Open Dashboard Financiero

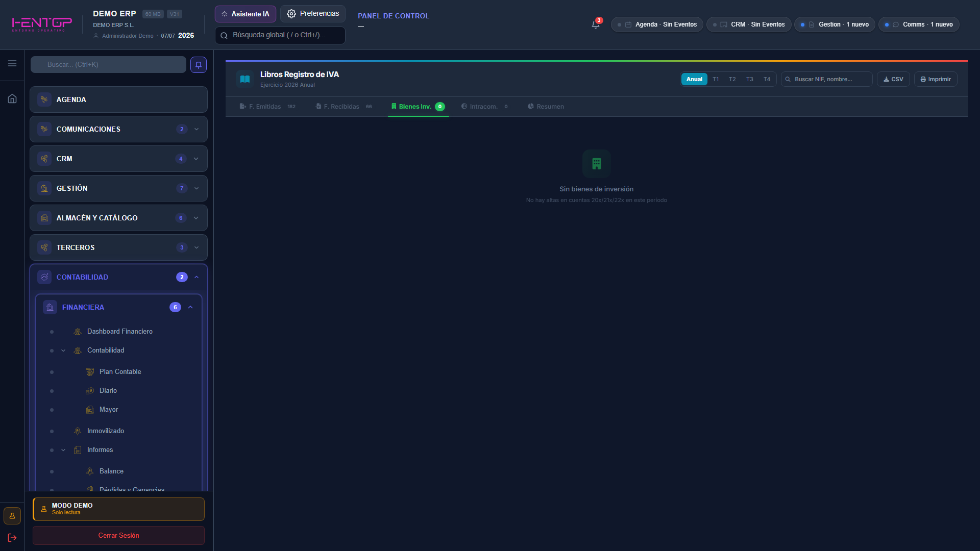[119, 332]
